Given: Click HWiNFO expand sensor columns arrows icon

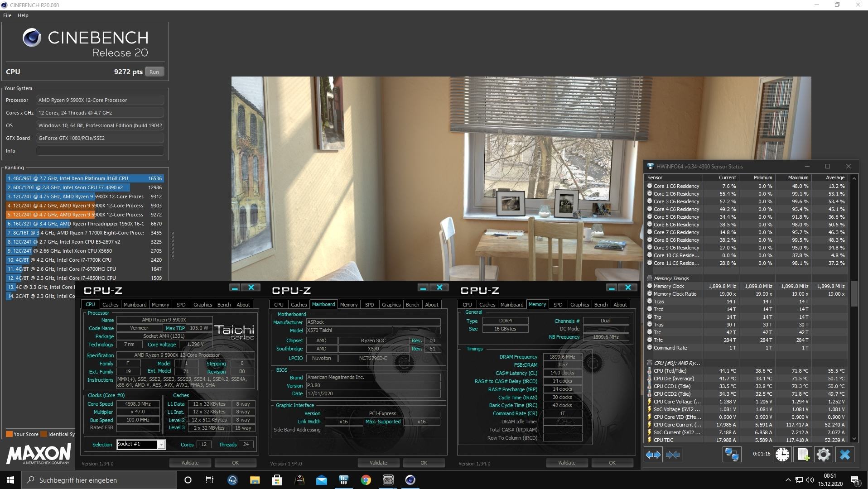Looking at the screenshot, I should [653, 455].
